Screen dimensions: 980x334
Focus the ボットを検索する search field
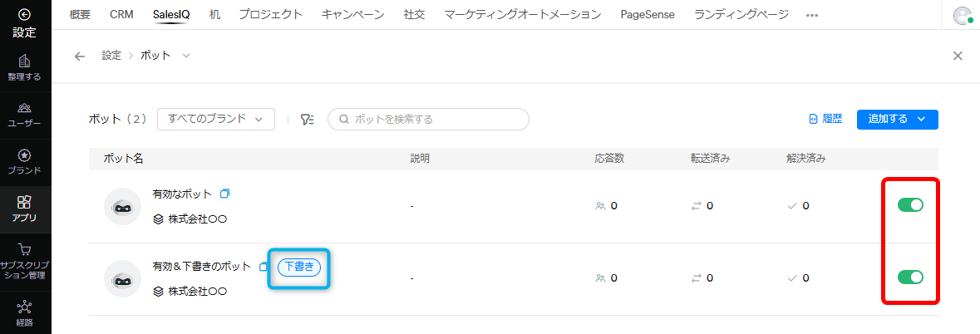[429, 120]
